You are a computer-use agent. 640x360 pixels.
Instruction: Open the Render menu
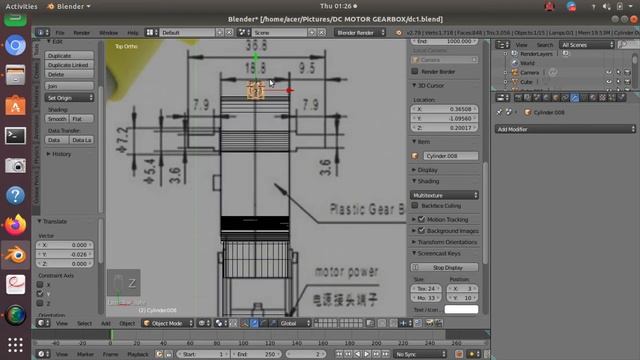82,33
